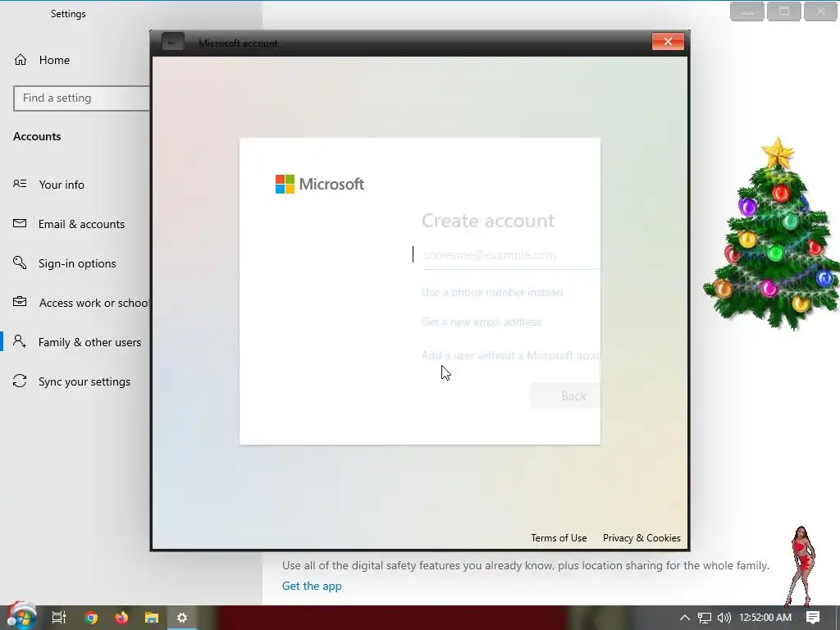Click the Family & other users icon
This screenshot has width=840, height=630.
point(20,341)
